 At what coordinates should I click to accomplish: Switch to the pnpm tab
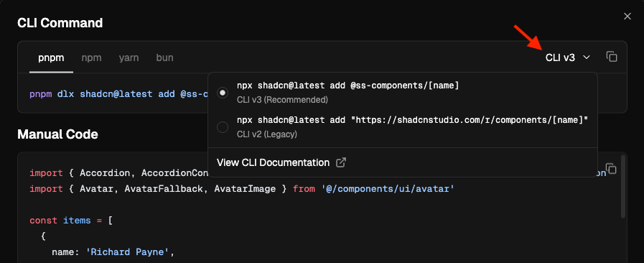click(x=52, y=57)
